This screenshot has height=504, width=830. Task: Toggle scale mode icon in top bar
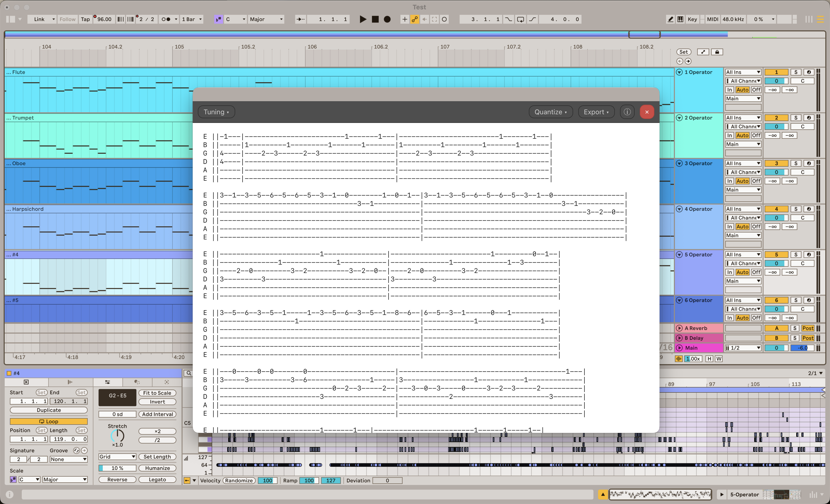(x=218, y=19)
